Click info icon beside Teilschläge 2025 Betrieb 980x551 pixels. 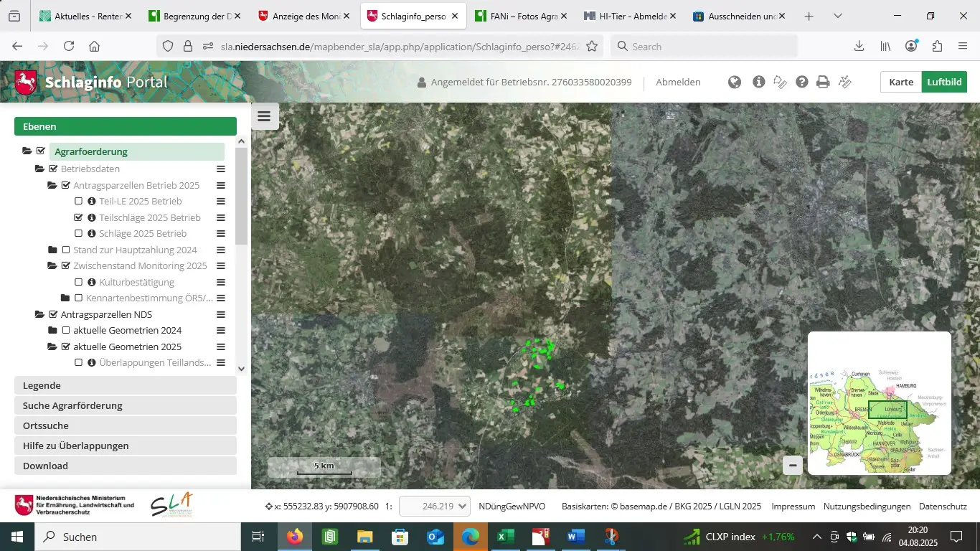tap(92, 217)
